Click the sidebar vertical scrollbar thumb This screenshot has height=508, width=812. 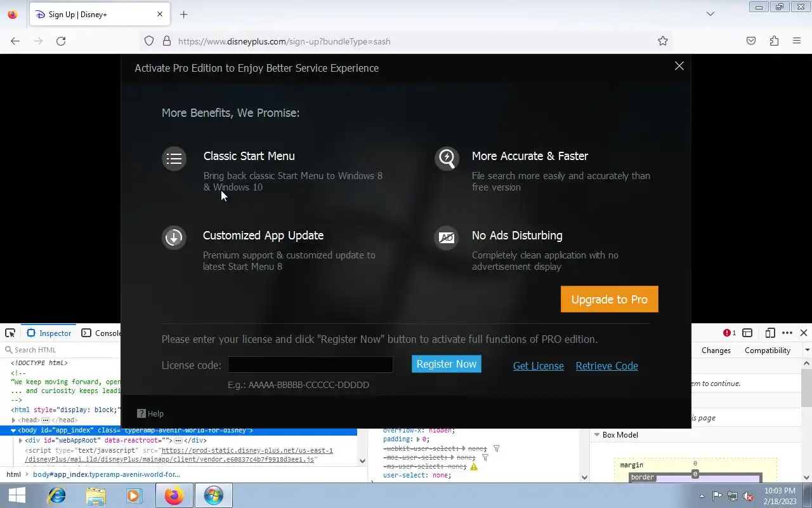(807, 387)
